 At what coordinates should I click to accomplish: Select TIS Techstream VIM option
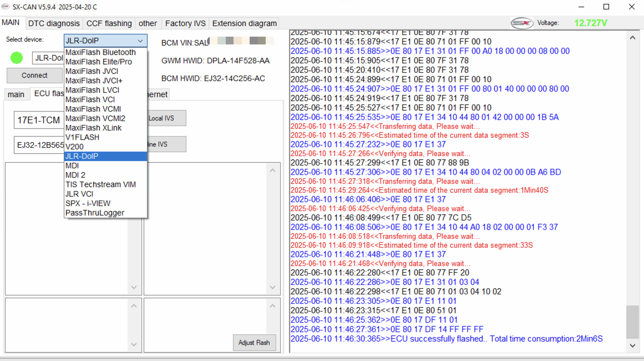coord(105,184)
